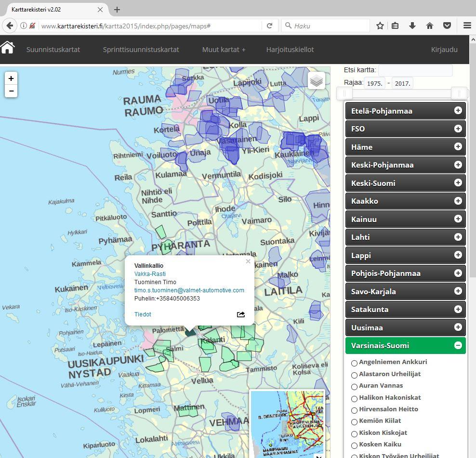Open the map layers switcher
Viewport: 476px width, 458px height.
coord(317,81)
